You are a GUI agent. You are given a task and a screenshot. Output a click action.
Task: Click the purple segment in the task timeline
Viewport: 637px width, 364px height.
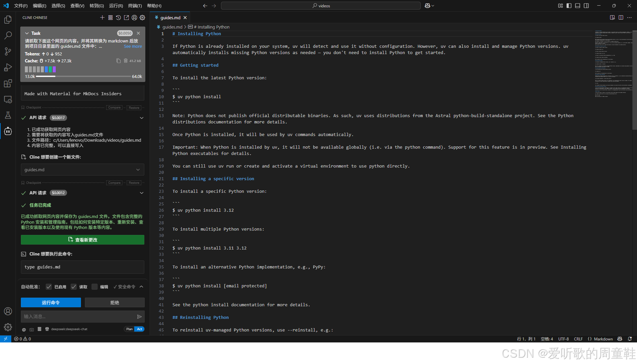tap(54, 69)
